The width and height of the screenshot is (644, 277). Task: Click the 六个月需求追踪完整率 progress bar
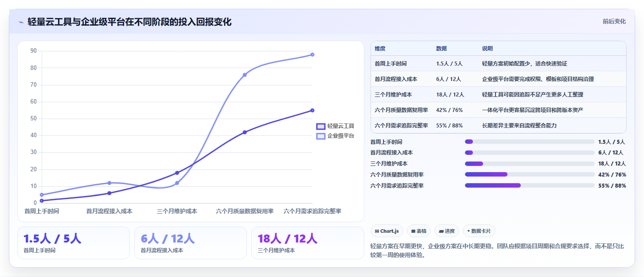click(x=530, y=185)
